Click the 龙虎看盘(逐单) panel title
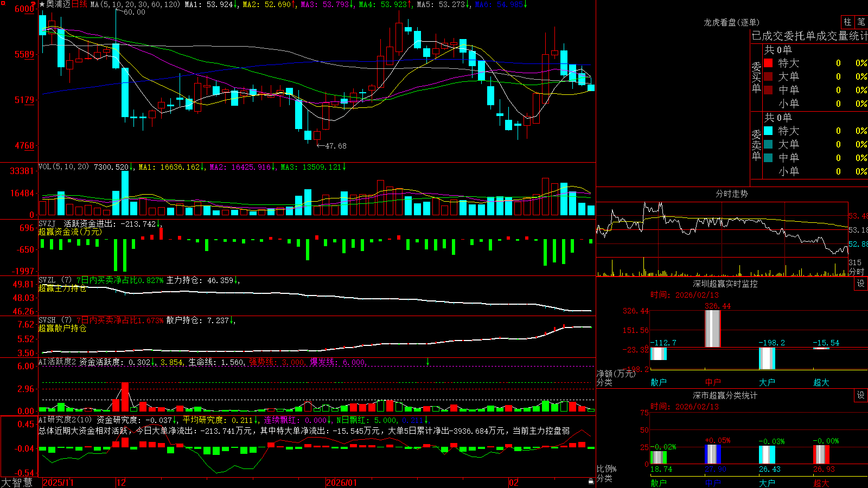 pyautogui.click(x=731, y=22)
